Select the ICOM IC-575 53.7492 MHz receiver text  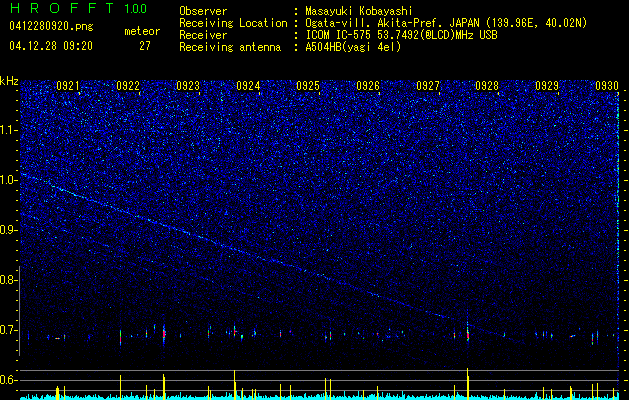[401, 35]
